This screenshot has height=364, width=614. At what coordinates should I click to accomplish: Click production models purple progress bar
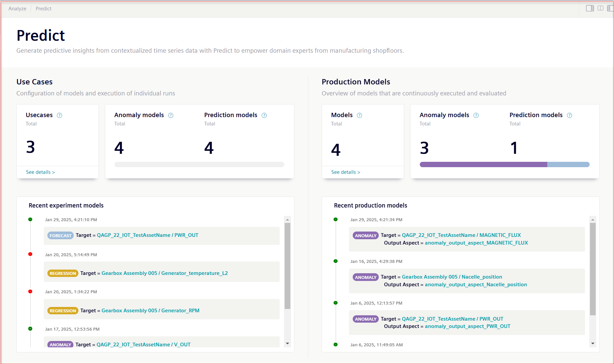pyautogui.click(x=483, y=164)
